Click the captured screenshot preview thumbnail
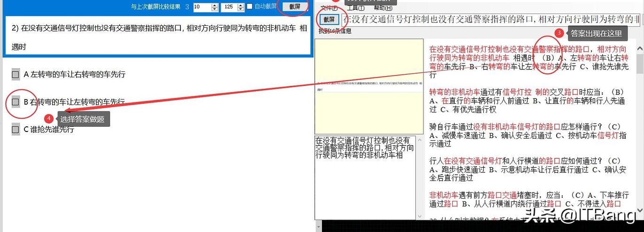The image size is (644, 232). click(x=369, y=86)
